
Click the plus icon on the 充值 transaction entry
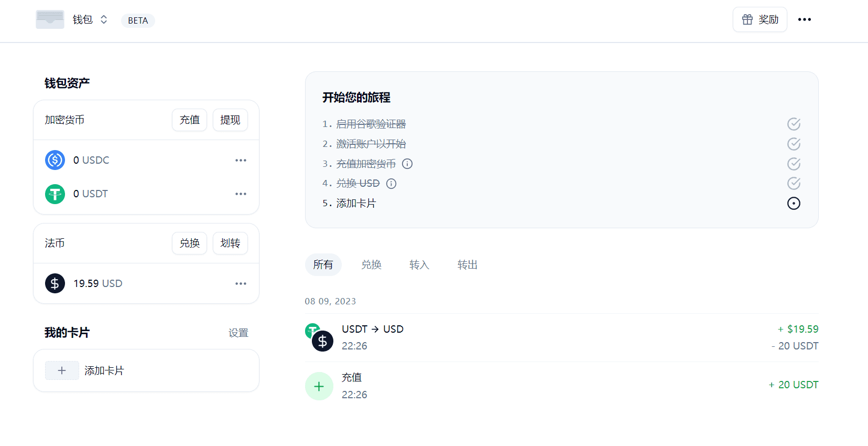(319, 386)
